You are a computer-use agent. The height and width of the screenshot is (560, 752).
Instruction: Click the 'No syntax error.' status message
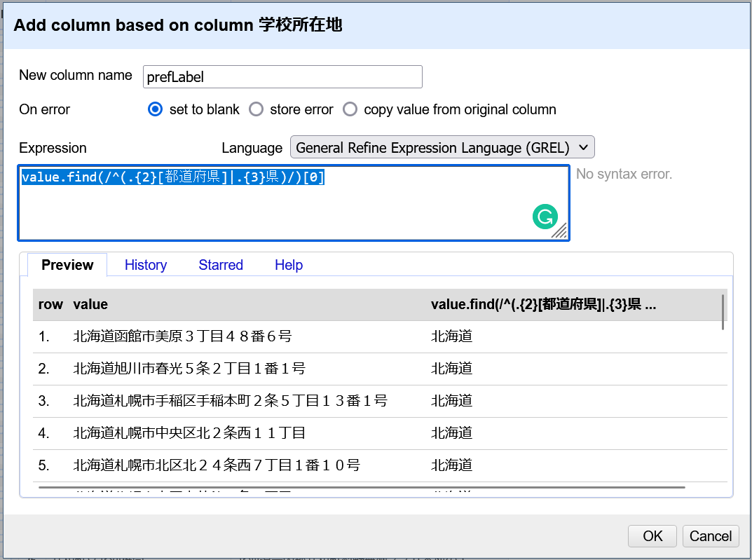(x=624, y=174)
